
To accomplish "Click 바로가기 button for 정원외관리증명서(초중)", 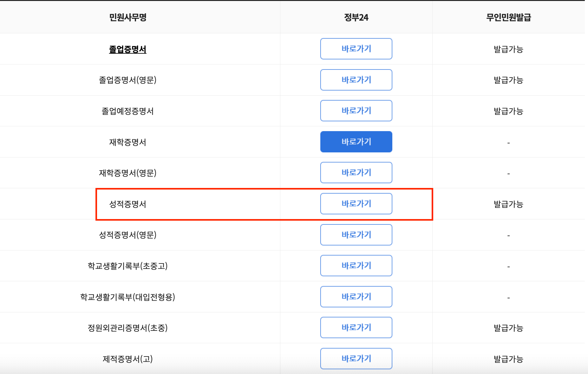I will point(356,327).
